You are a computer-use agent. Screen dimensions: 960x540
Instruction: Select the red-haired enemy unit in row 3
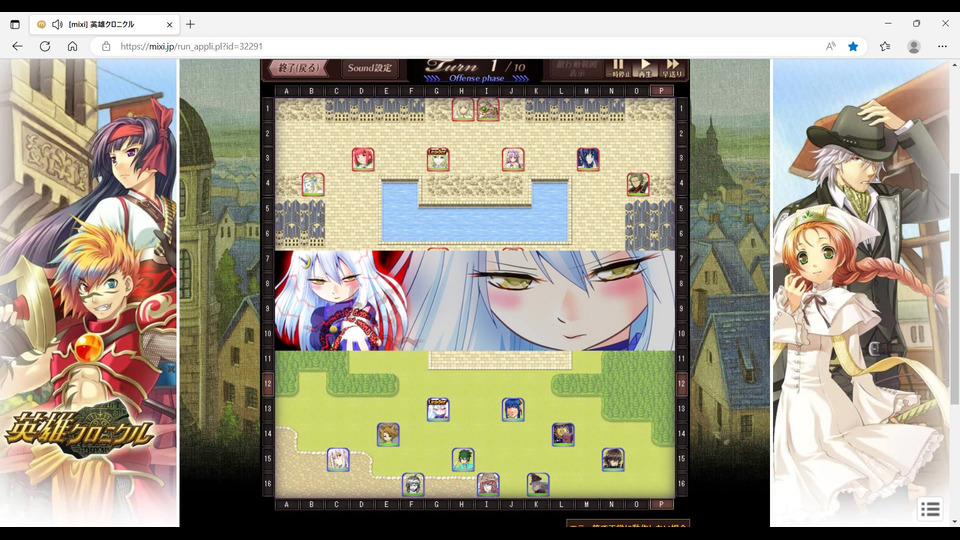click(363, 159)
